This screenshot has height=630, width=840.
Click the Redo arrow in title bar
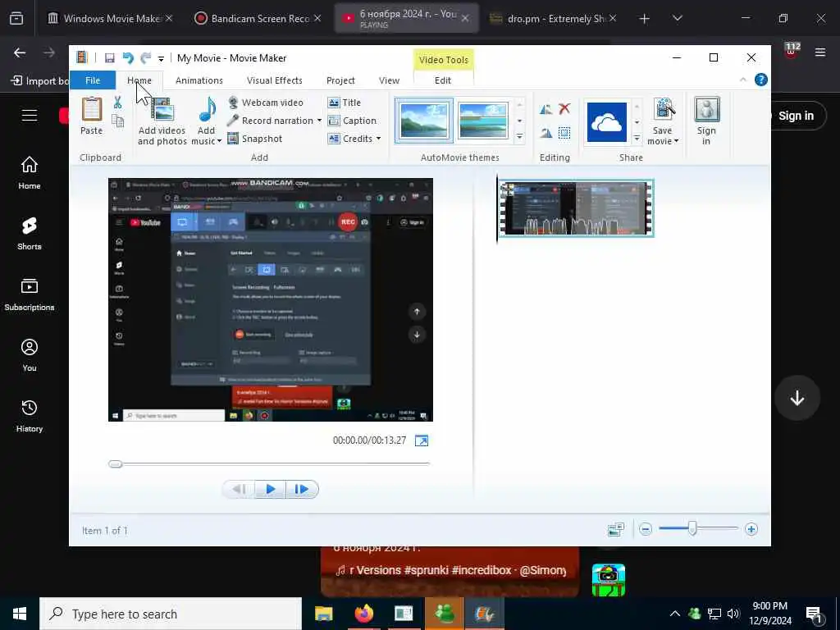coord(146,58)
